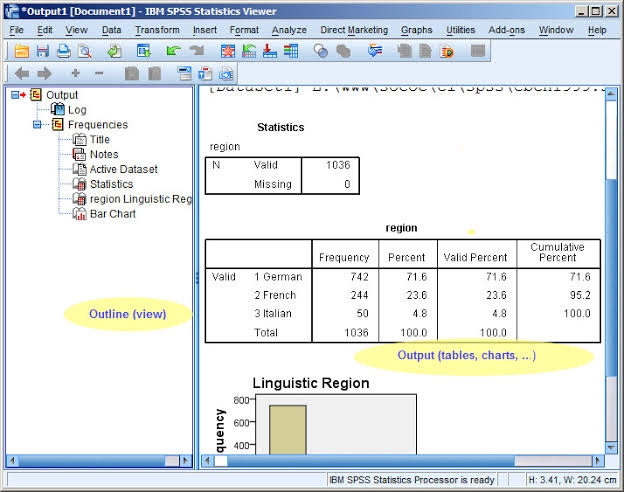
Task: Open the Insert menu
Action: (x=205, y=30)
